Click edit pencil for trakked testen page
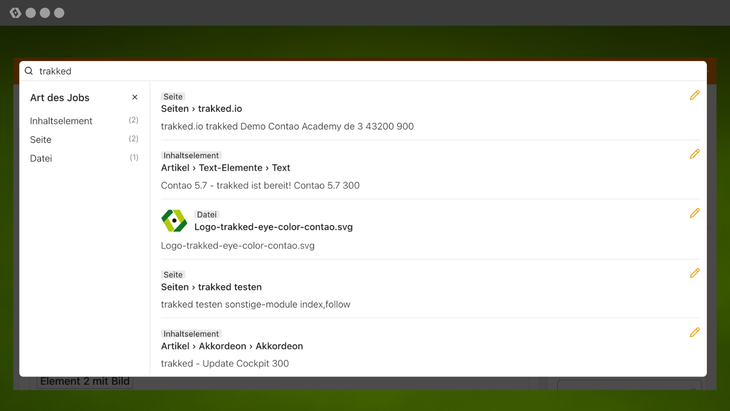The image size is (730, 411). 695,273
